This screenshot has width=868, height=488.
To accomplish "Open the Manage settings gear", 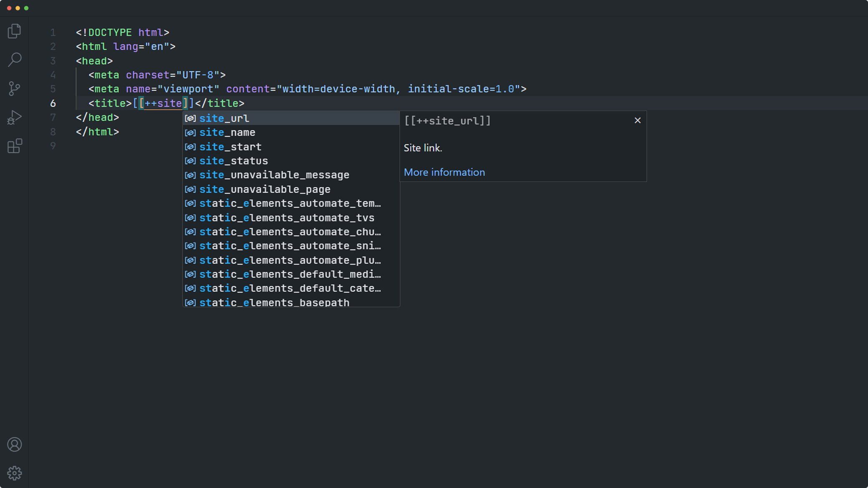I will (x=14, y=473).
